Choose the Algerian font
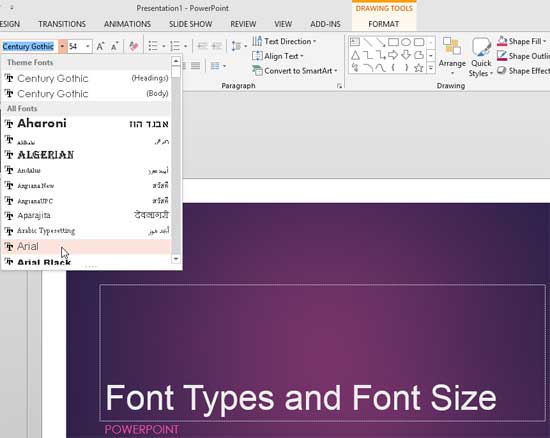 [86, 155]
